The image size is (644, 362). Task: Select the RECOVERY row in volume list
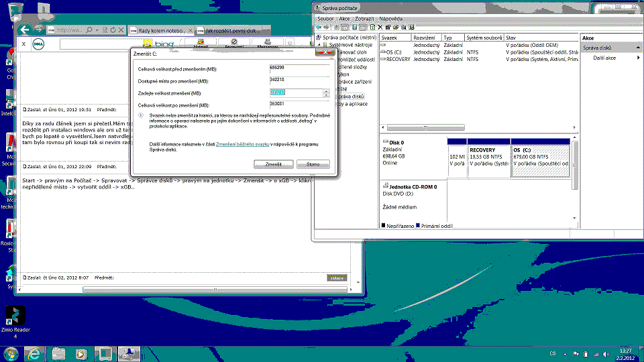pos(479,59)
